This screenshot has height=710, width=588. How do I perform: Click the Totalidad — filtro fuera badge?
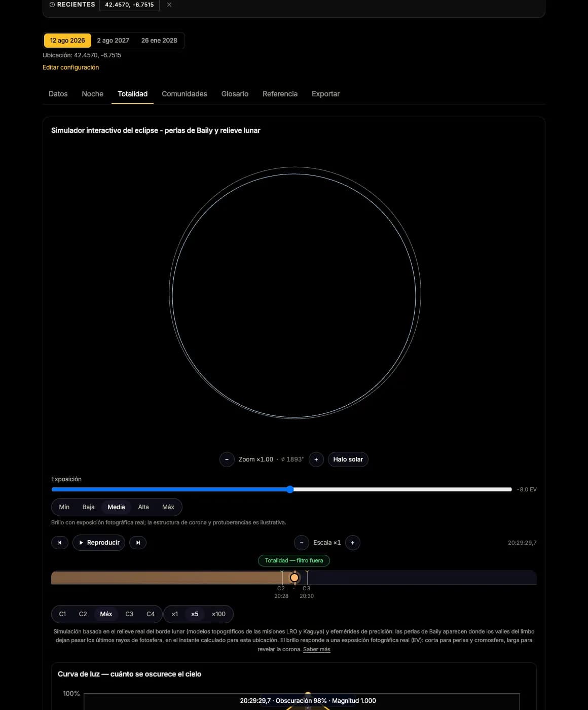coord(294,560)
